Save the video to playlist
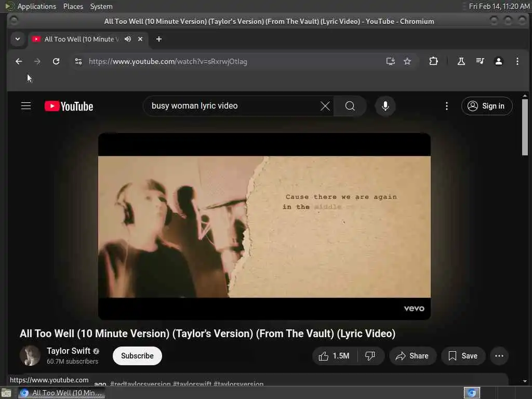 tap(463, 356)
